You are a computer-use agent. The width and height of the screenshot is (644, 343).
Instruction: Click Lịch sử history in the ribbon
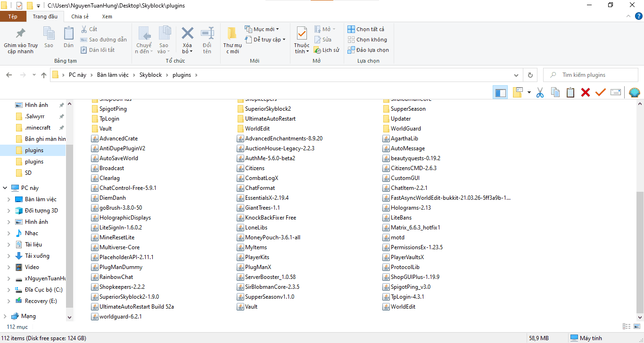coord(327,50)
